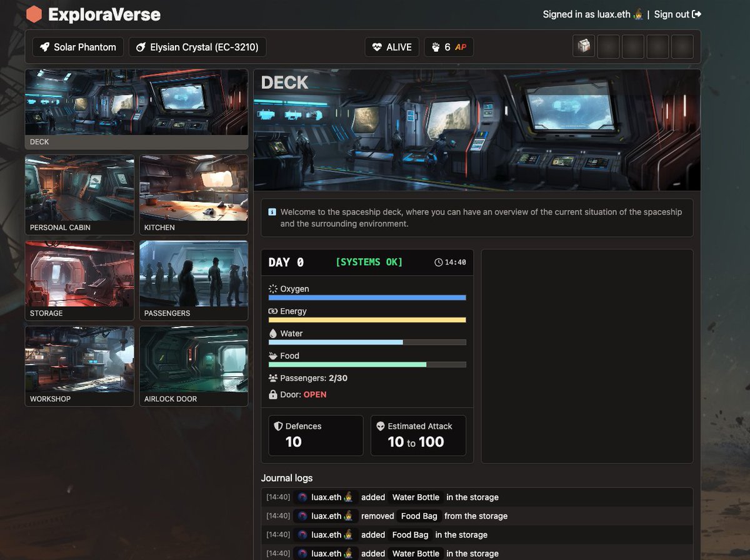750x560 pixels.
Task: Click Food Bag tag in removed log entry
Action: point(419,516)
